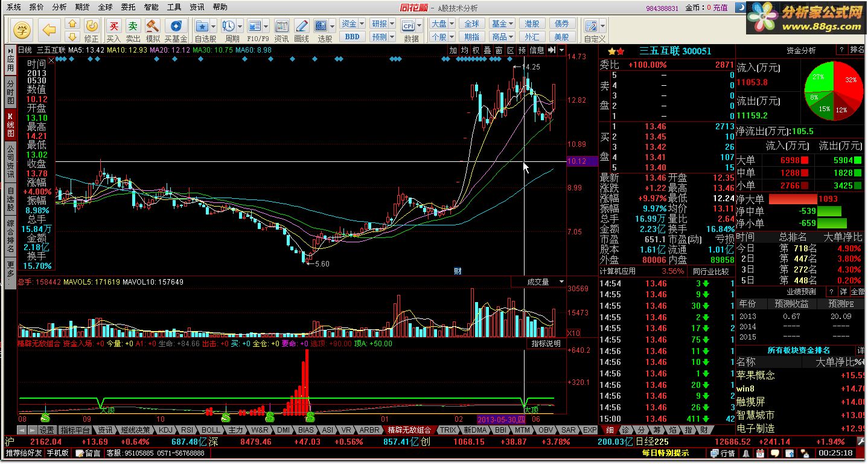The image size is (868, 464).
Task: Click the down arrow navigation icon
Action: pyautogui.click(x=72, y=37)
